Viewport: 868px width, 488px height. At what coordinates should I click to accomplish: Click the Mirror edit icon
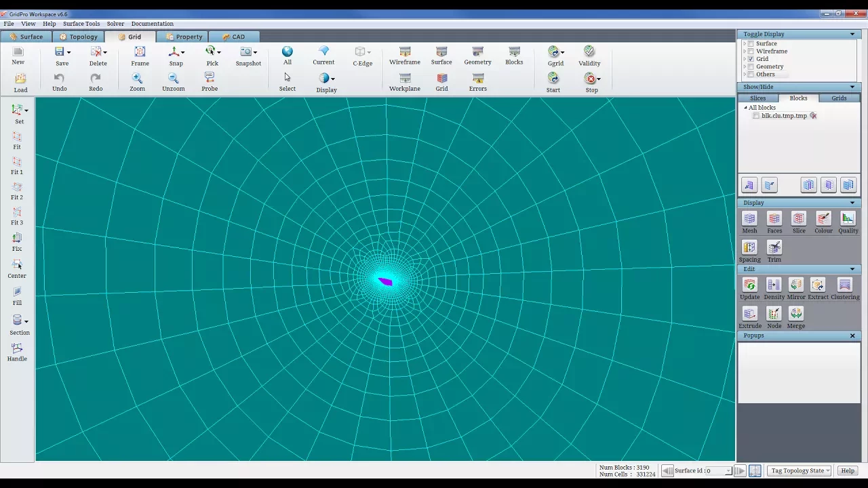[796, 285]
